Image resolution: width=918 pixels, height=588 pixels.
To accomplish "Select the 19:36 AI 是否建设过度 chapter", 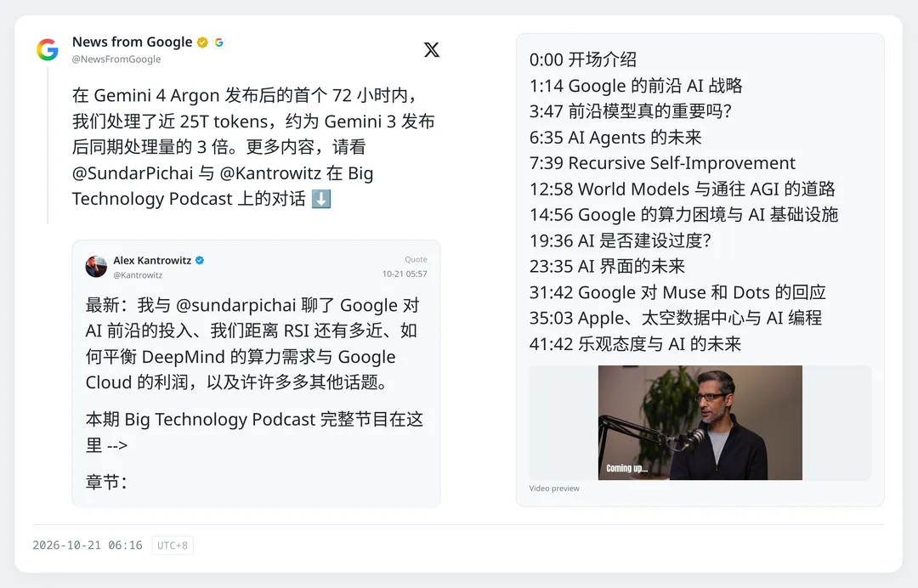I will 620,240.
